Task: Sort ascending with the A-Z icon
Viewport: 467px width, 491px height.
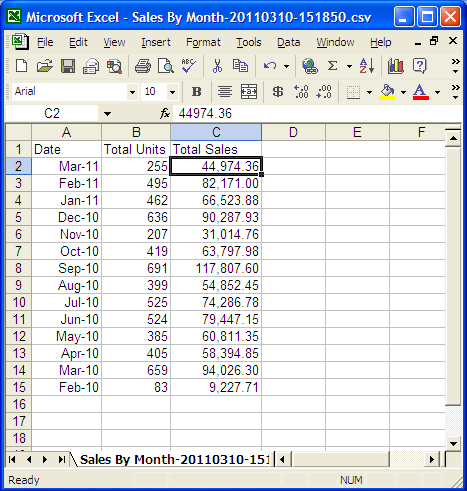Action: (367, 66)
